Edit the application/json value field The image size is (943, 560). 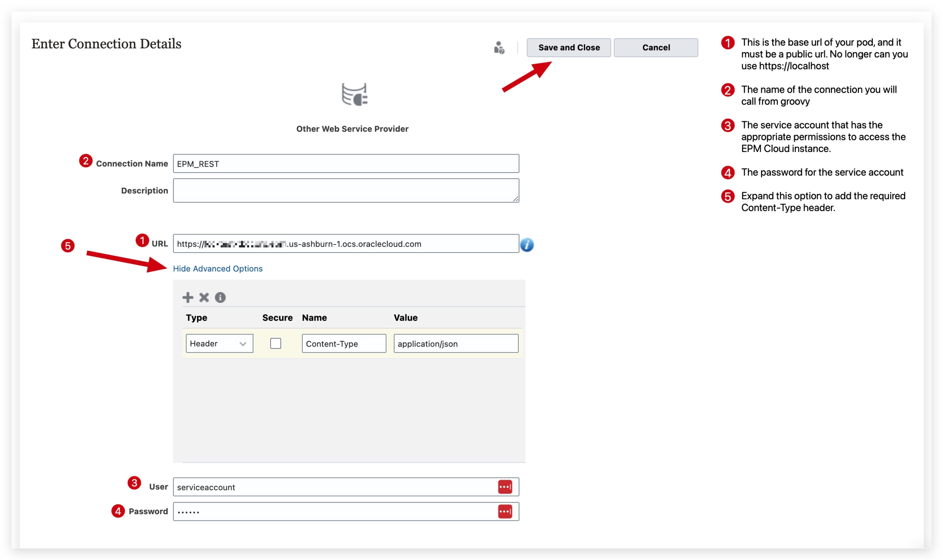click(x=456, y=343)
